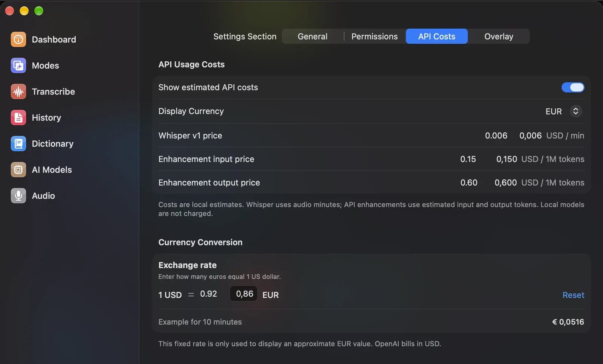Click the Transcribe label in sidebar

tap(53, 91)
